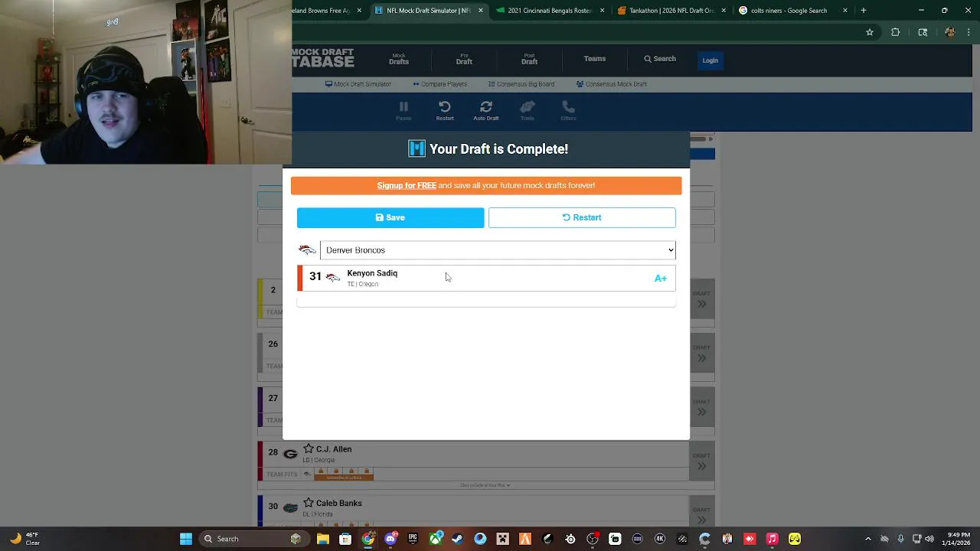The image size is (980, 551).
Task: Open Discord from taskbar
Action: 390,539
